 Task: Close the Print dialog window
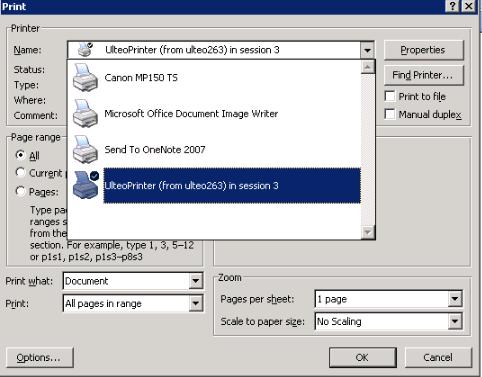point(469,6)
